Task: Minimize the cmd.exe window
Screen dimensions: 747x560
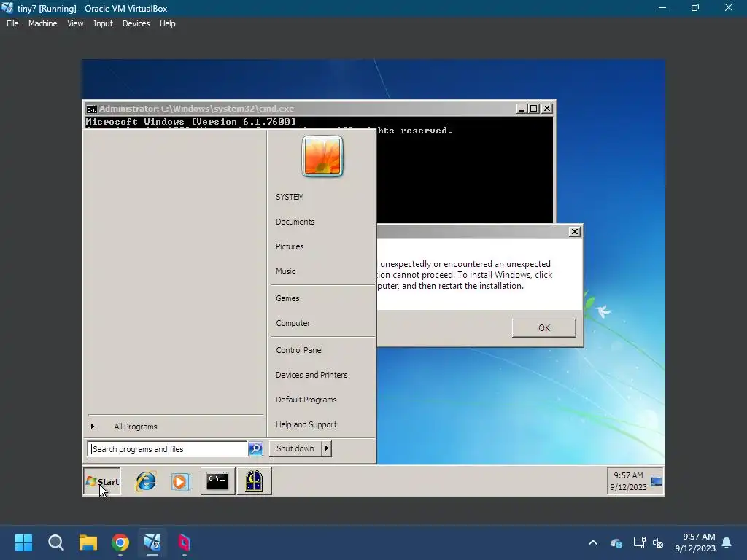Action: coord(522,109)
